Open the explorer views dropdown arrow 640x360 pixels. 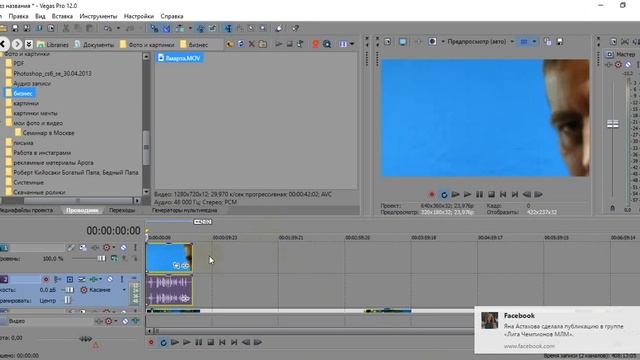tap(352, 44)
